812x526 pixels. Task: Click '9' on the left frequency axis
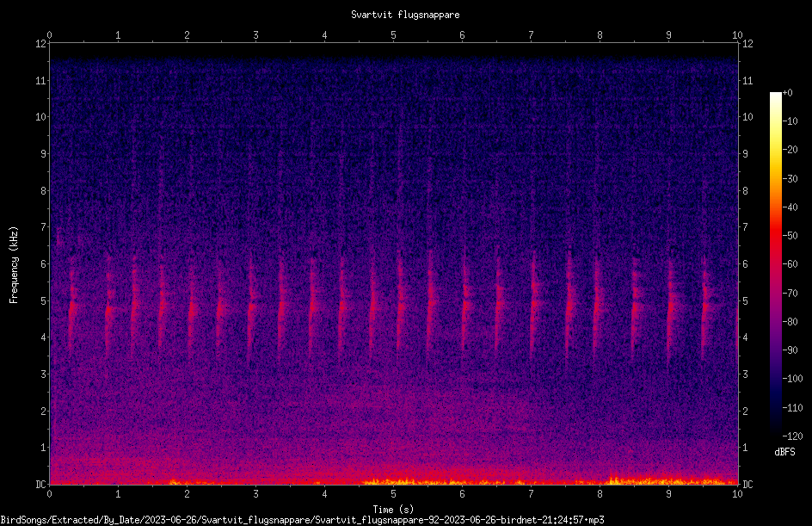44,154
